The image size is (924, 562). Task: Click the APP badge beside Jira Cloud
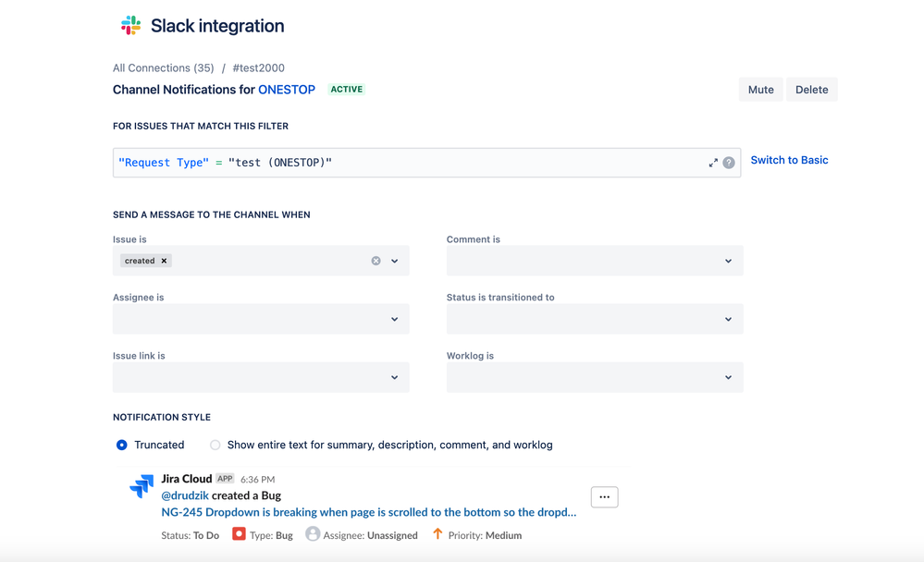[x=225, y=479]
